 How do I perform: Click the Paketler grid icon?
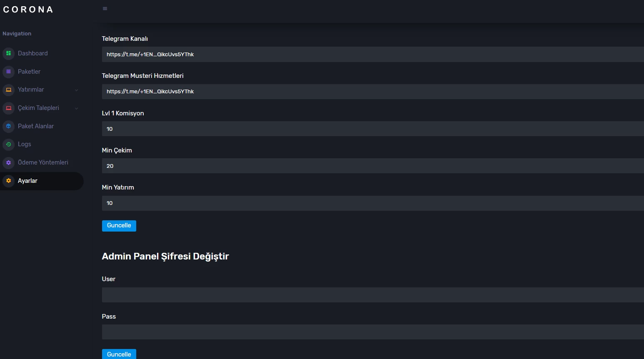coord(8,72)
